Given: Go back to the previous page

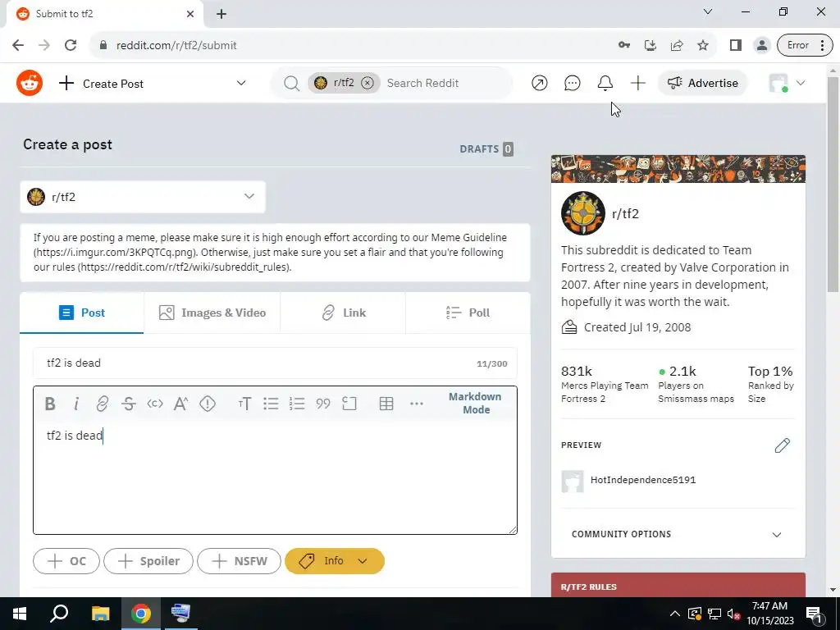Looking at the screenshot, I should coord(18,45).
